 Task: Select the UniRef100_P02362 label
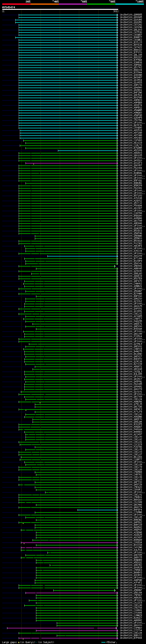[x=131, y=244]
